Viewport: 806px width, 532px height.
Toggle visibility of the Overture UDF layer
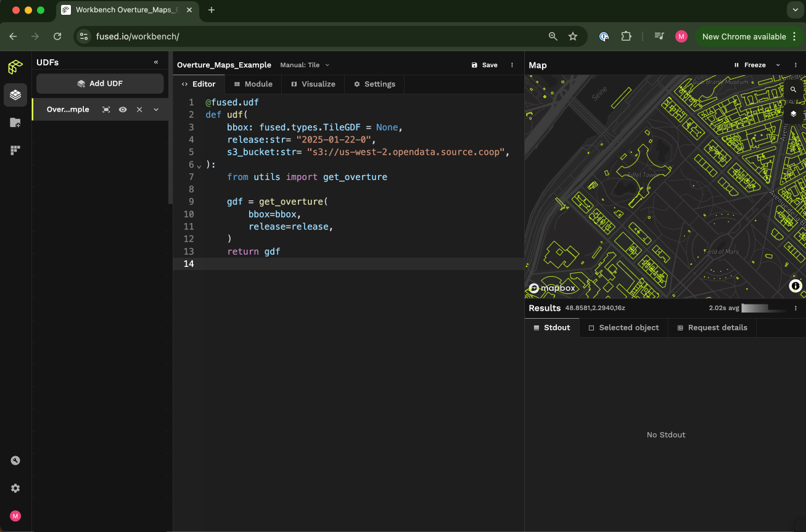123,110
